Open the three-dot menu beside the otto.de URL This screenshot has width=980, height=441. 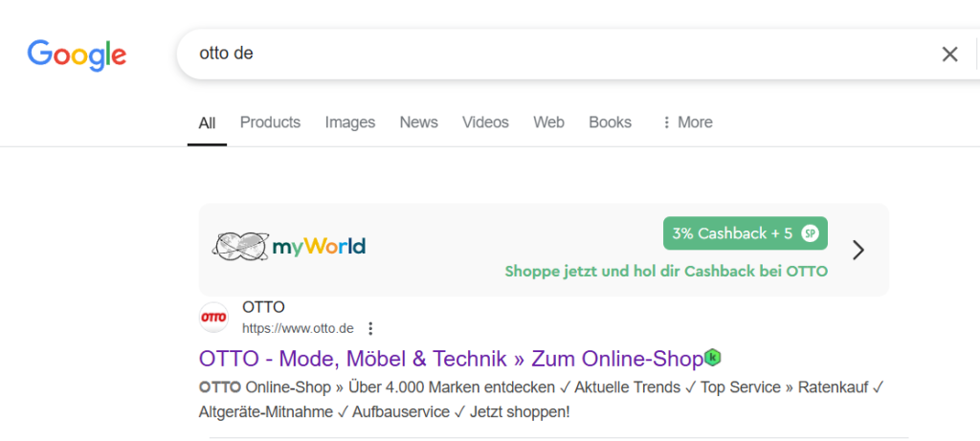pyautogui.click(x=371, y=328)
